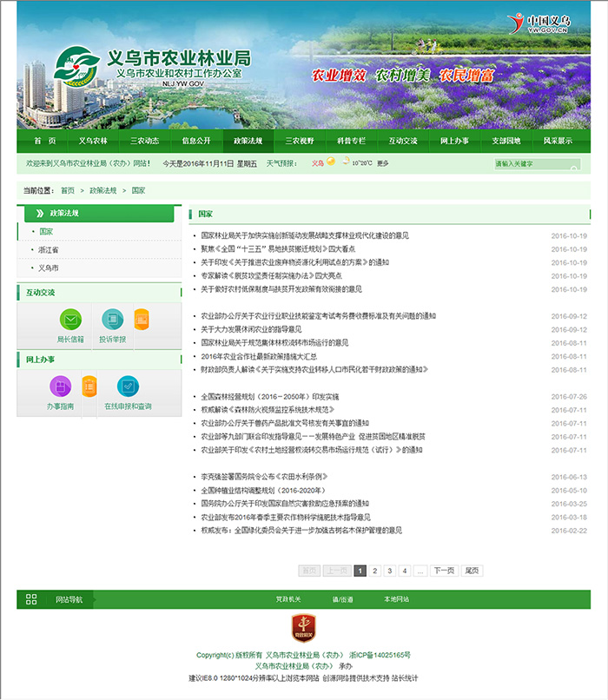Screen dimensions: 608x700
Task: Click the red 党政机关 shield badge
Action: click(x=303, y=628)
